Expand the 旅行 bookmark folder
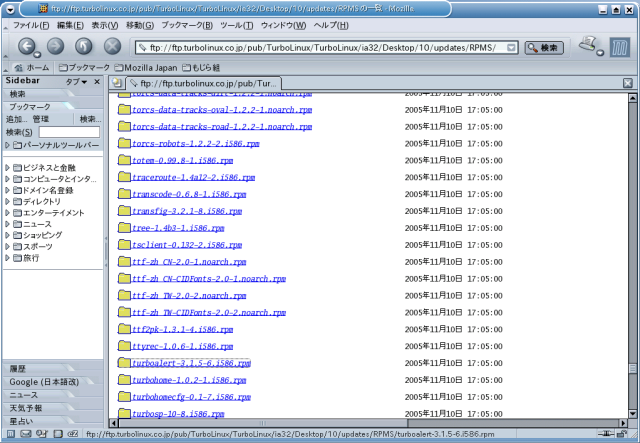The width and height of the screenshot is (640, 443). tap(7, 258)
